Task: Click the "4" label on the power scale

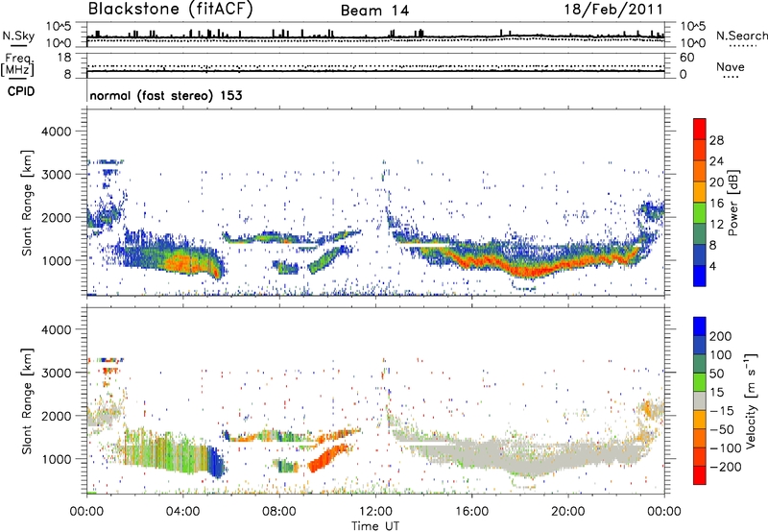Action: [713, 266]
